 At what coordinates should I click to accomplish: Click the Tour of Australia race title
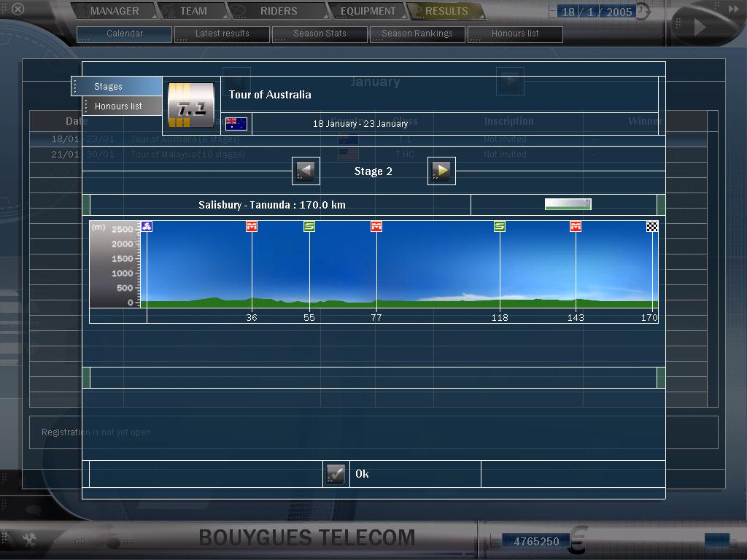[270, 94]
